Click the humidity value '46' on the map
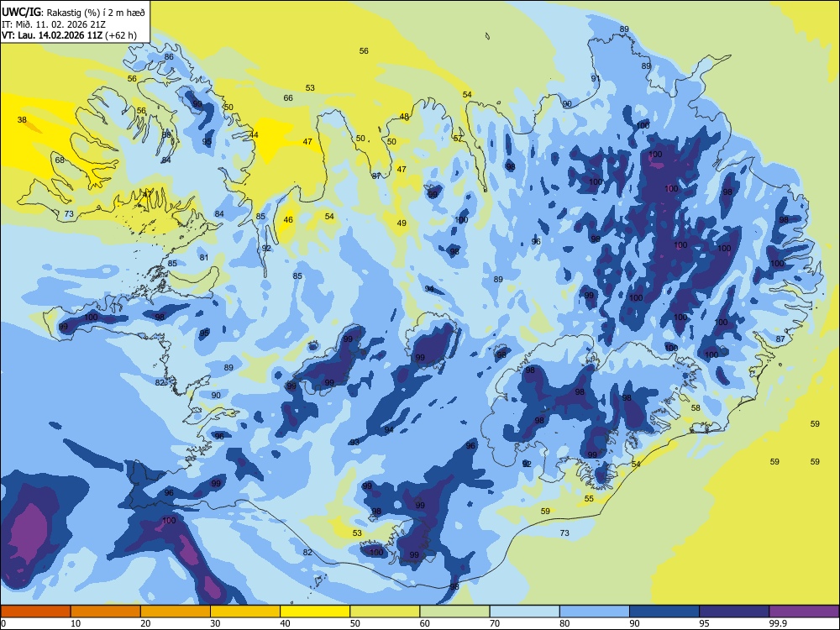840x630 pixels. coord(288,219)
